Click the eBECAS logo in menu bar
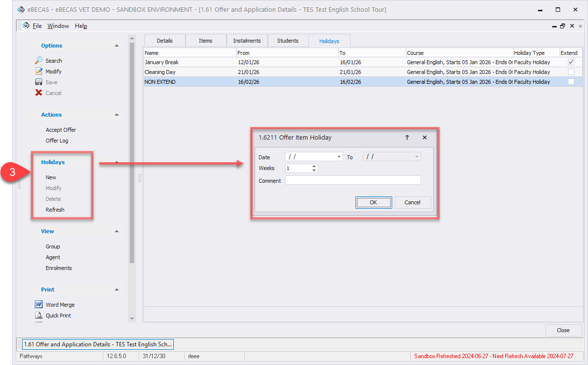This screenshot has width=588, height=365. [x=26, y=26]
